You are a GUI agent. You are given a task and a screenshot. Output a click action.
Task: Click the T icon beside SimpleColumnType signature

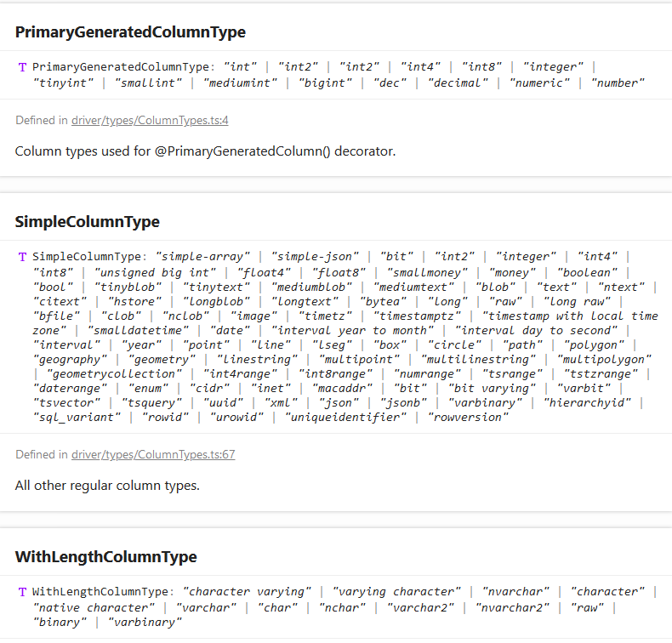click(x=22, y=256)
